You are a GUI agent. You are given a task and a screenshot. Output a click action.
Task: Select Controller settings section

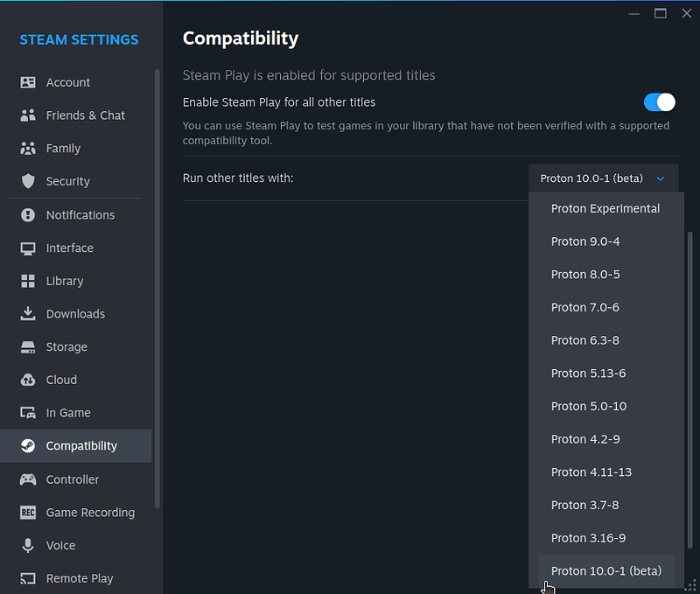(76, 479)
